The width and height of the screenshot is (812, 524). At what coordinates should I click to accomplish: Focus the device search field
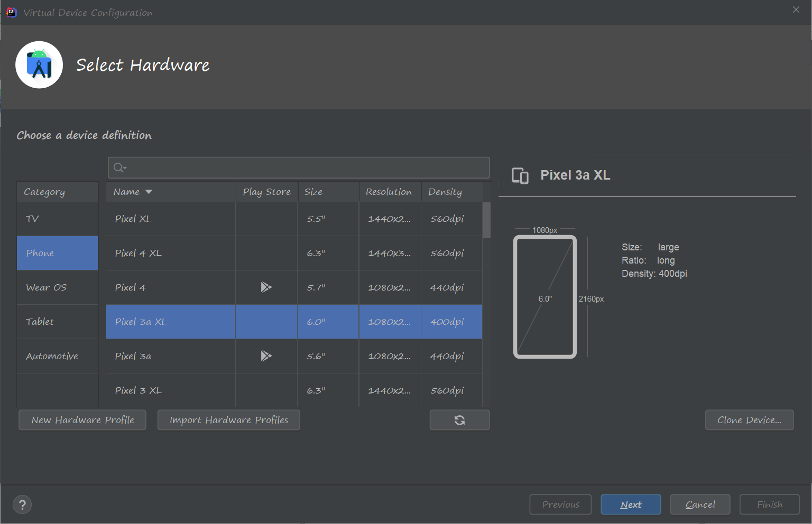[299, 167]
